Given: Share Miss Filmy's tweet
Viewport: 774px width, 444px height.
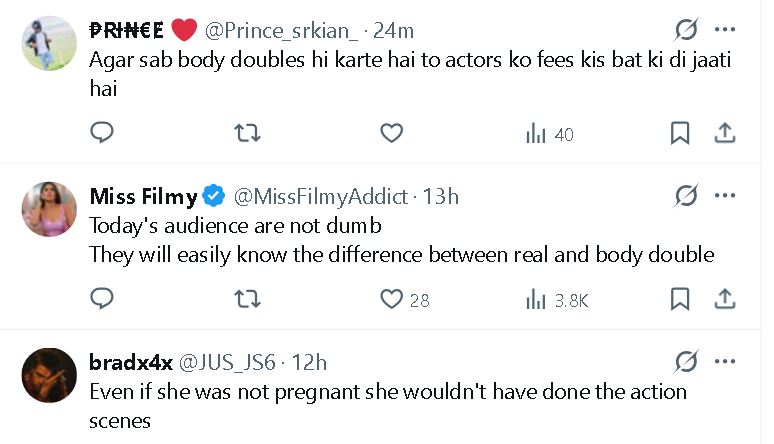Looking at the screenshot, I should click(726, 298).
